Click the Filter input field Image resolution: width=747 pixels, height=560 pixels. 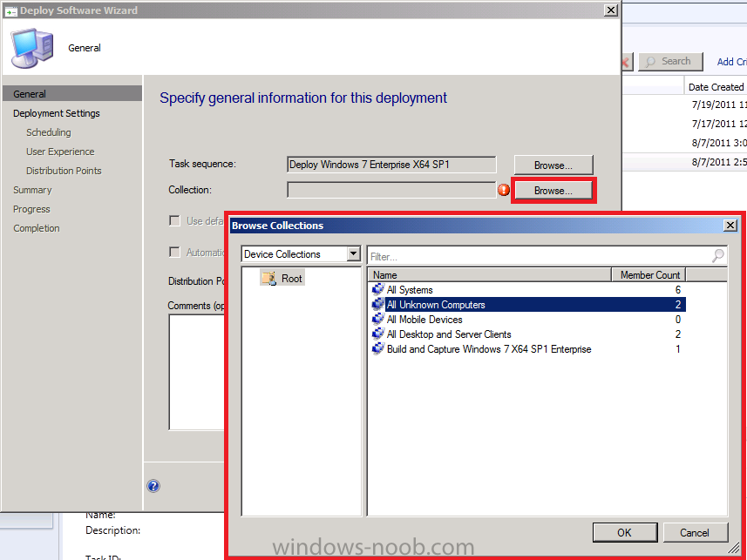point(547,256)
